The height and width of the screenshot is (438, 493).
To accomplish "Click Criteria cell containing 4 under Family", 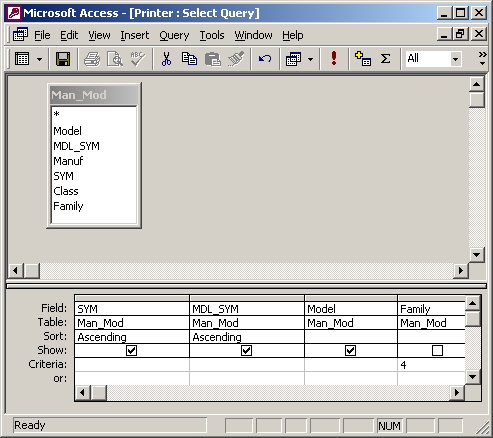I will pos(432,365).
